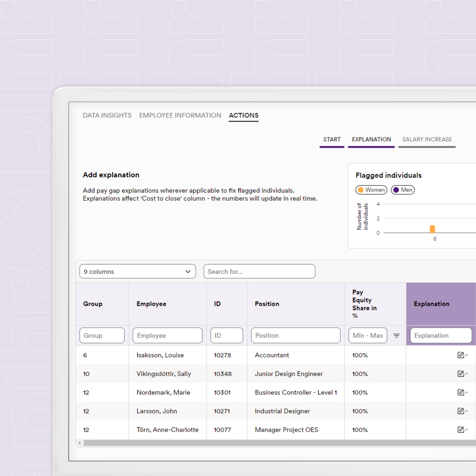Click the Search for... field
Screen dimensions: 476x476
[x=259, y=272]
